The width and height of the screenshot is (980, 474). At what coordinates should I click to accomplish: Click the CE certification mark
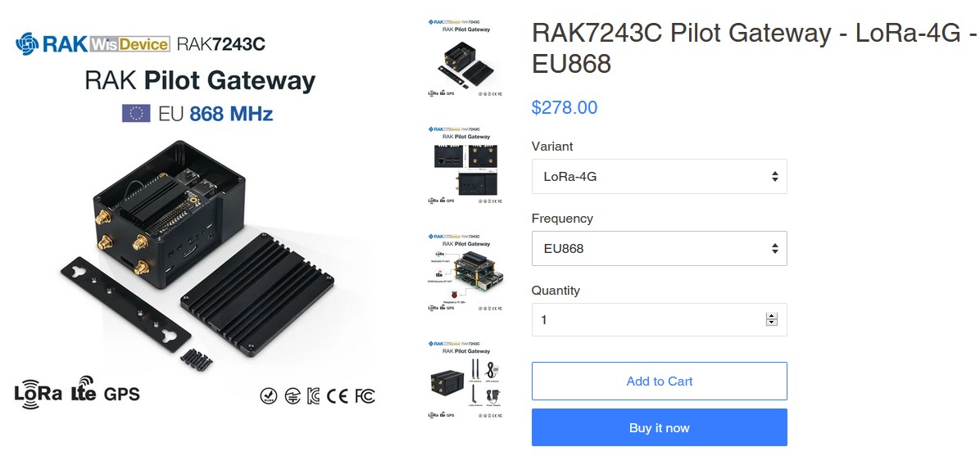click(x=337, y=396)
